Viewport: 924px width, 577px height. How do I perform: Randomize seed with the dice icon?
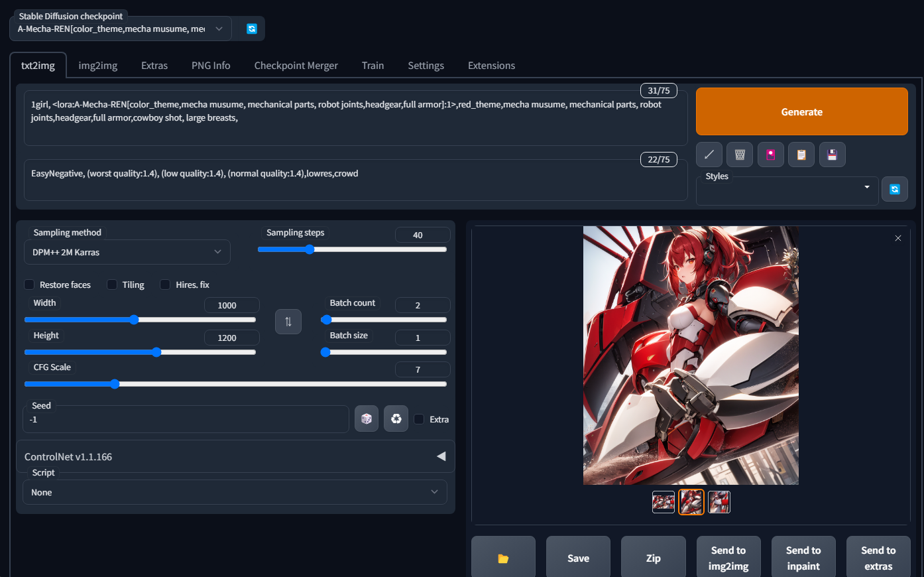(367, 419)
